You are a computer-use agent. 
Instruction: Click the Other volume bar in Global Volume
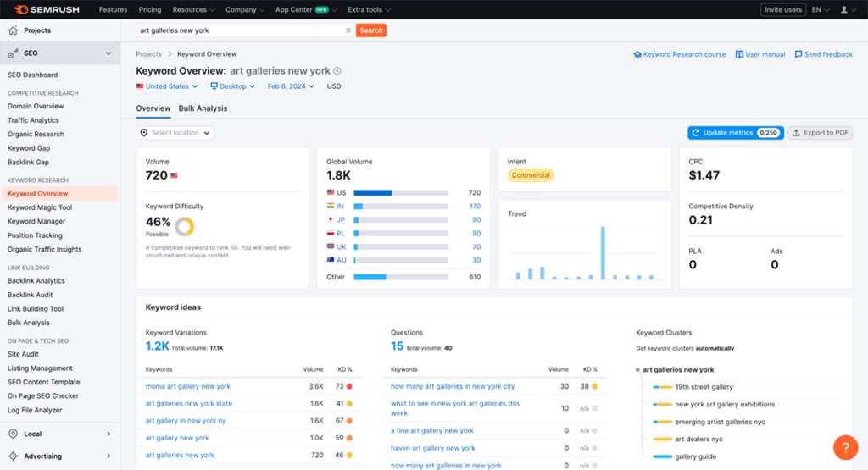401,277
